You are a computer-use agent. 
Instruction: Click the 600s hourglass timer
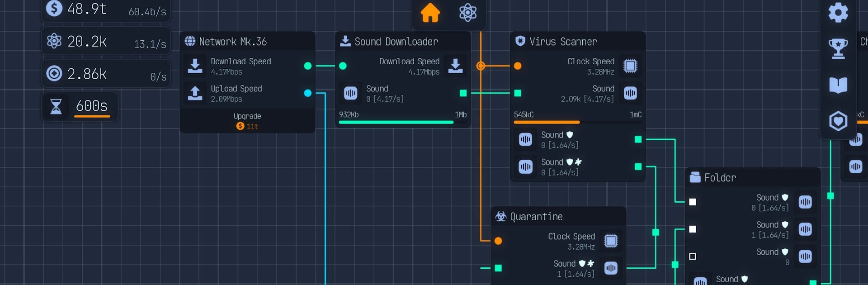(80, 106)
